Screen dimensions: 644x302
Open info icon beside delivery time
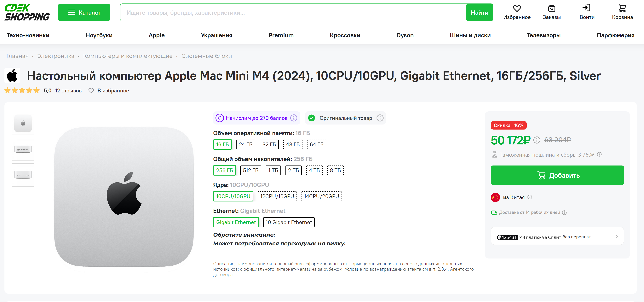564,213
